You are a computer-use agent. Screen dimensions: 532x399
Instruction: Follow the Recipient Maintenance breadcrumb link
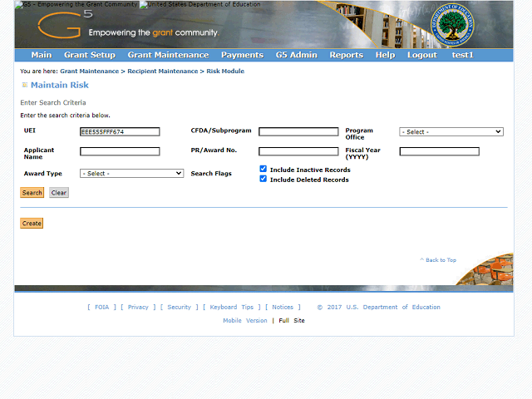tap(163, 71)
